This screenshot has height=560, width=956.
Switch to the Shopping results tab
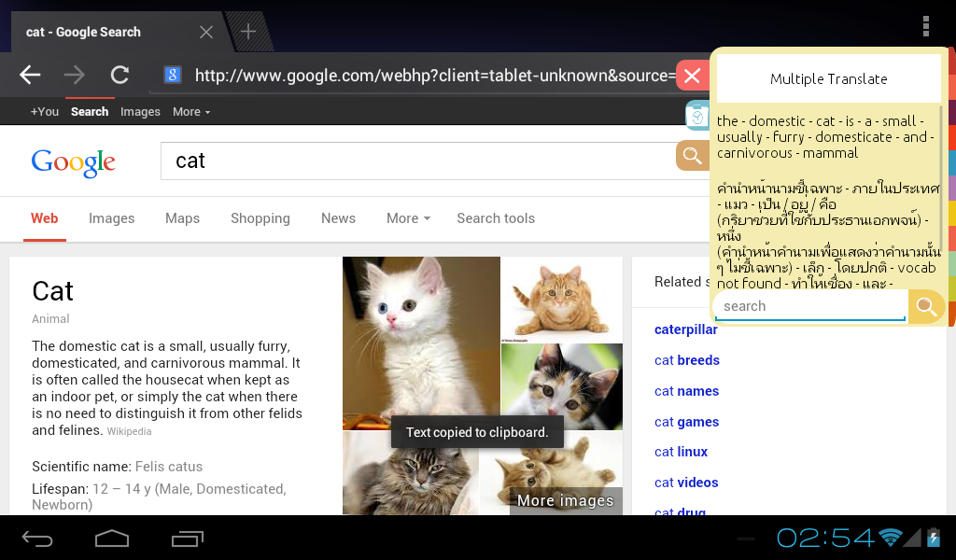260,218
